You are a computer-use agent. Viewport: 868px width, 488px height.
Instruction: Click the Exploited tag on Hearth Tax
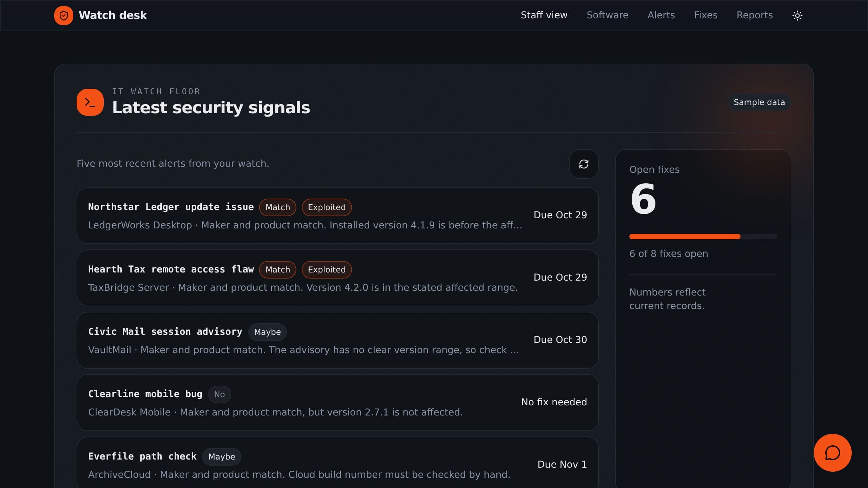tap(327, 270)
